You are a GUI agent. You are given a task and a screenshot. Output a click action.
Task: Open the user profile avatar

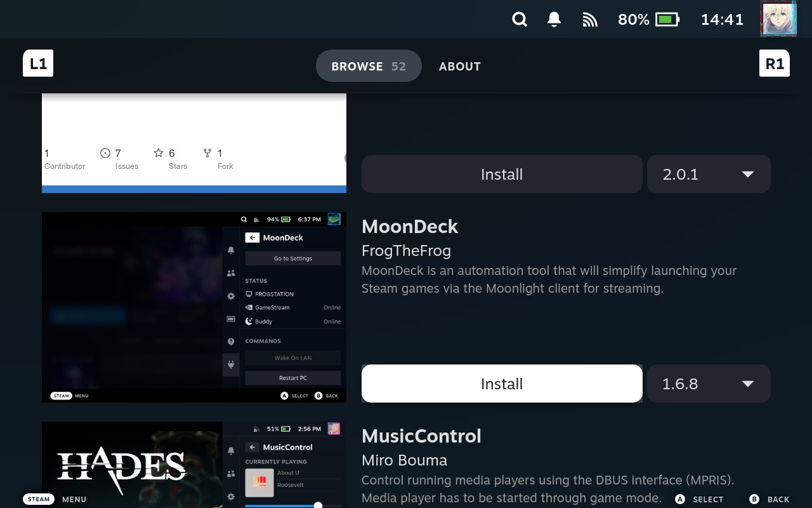(778, 18)
